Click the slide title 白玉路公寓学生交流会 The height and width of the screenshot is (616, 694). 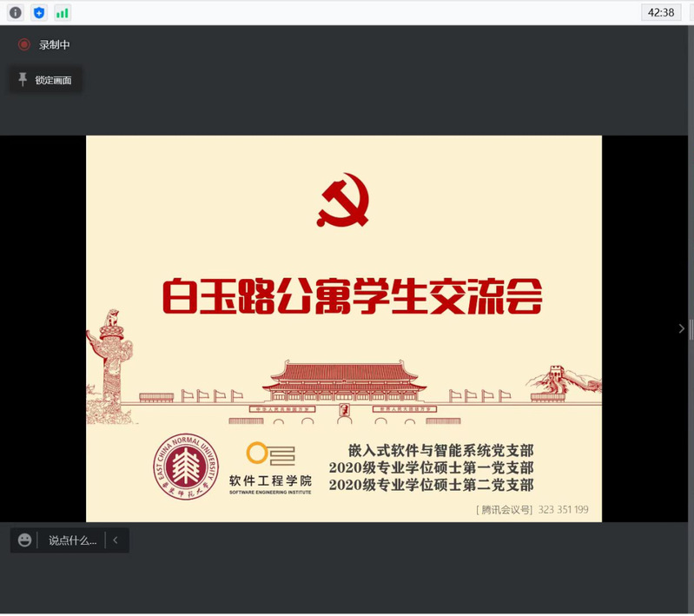pos(352,295)
